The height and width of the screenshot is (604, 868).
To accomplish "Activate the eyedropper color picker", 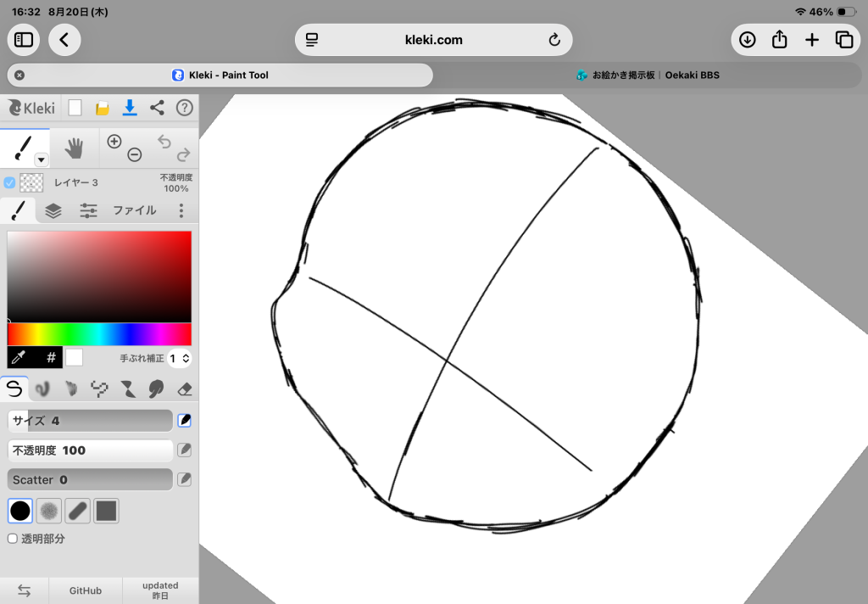I will pos(19,358).
